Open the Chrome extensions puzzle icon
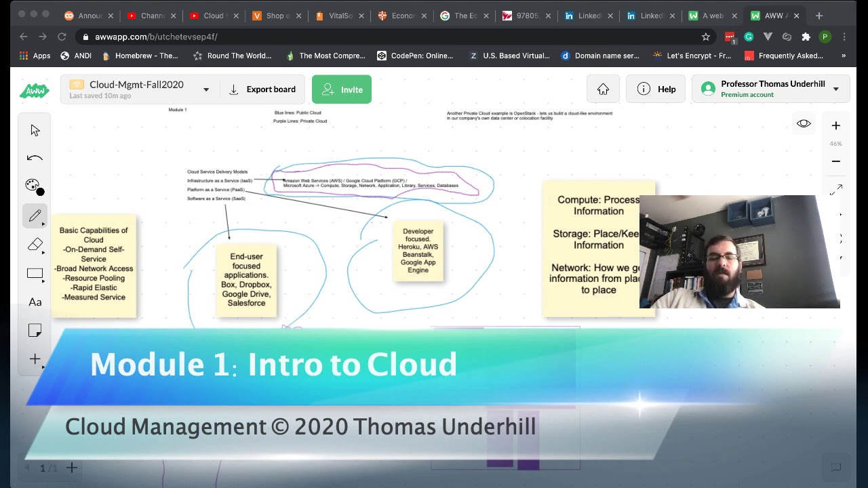 point(806,37)
